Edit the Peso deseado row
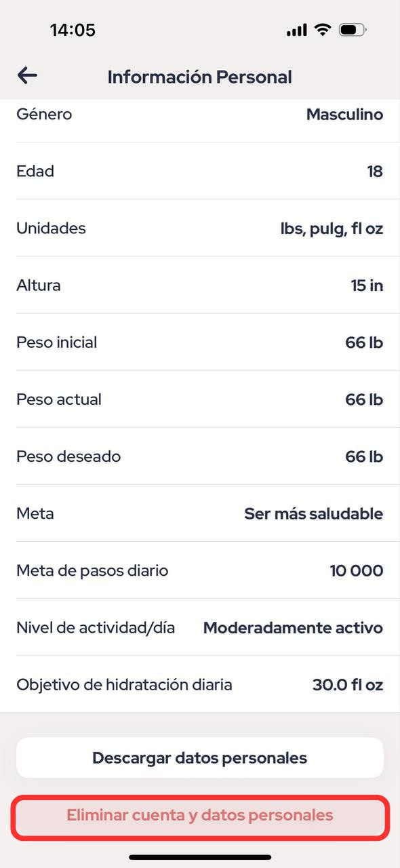The width and height of the screenshot is (400, 868). point(200,456)
